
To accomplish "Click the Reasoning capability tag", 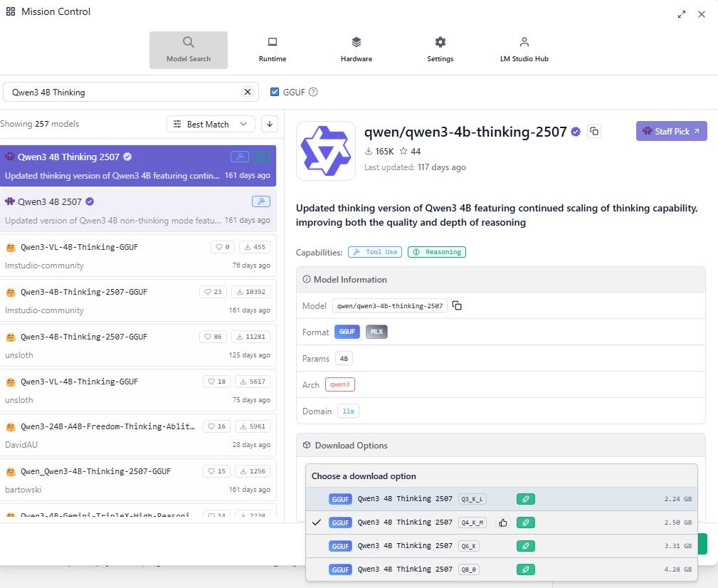I will (x=437, y=252).
